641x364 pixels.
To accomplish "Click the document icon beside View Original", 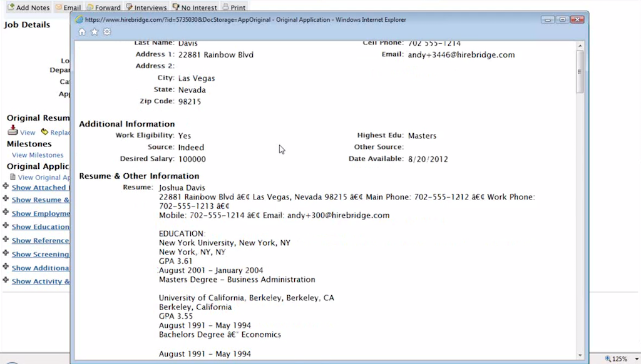I will 13,177.
